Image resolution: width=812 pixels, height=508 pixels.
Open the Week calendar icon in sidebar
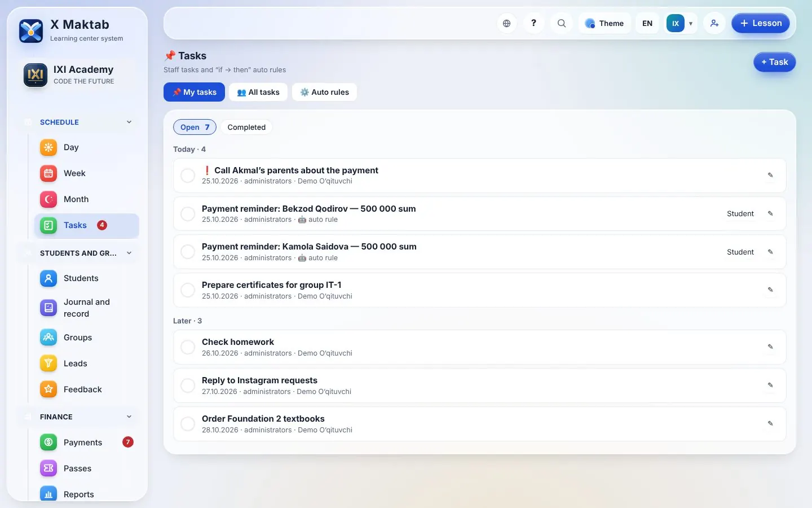[x=48, y=173]
